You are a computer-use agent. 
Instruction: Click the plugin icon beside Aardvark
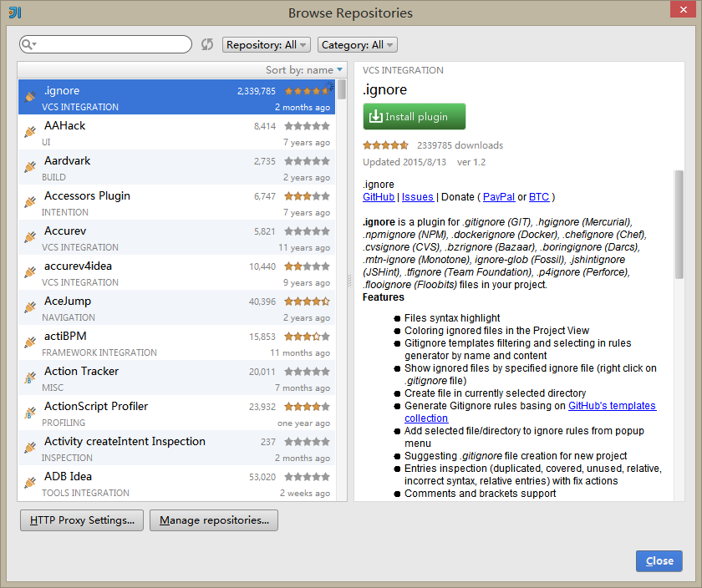coord(30,166)
